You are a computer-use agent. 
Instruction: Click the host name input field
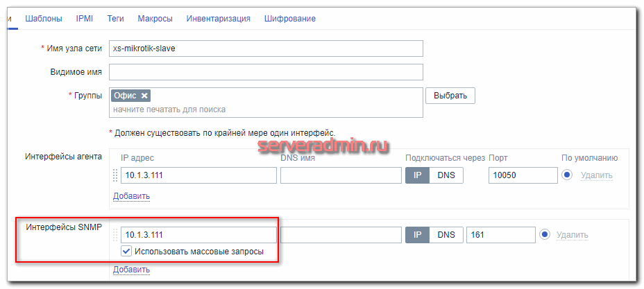266,49
